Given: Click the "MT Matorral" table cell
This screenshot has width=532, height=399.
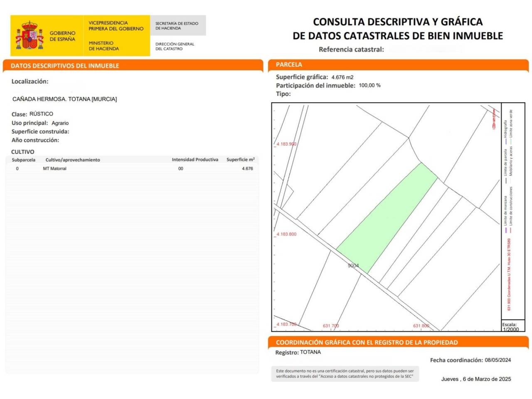Looking at the screenshot, I should [x=55, y=169].
